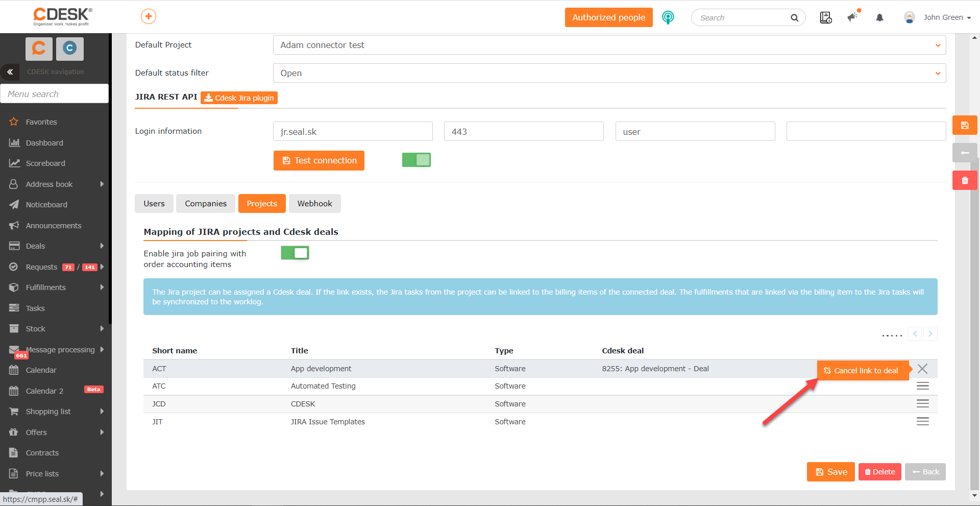This screenshot has width=980, height=506.
Task: Click the bottom Delete button
Action: click(x=880, y=472)
